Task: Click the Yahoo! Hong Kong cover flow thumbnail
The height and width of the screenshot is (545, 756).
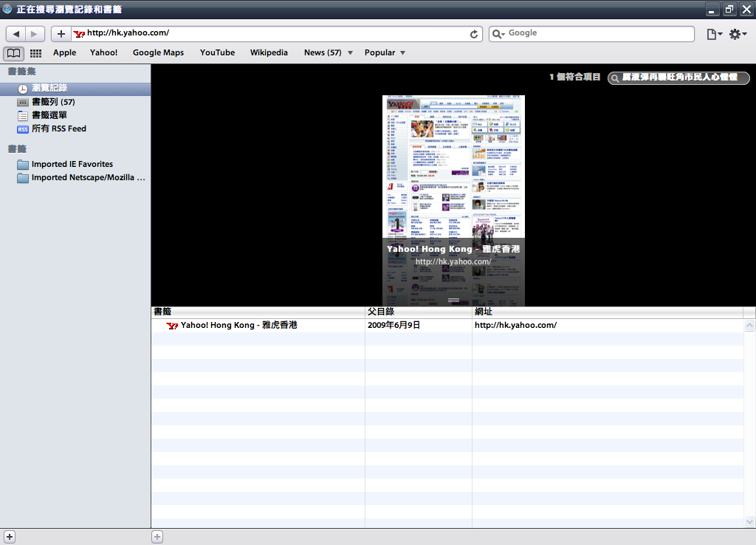Action: [453, 185]
